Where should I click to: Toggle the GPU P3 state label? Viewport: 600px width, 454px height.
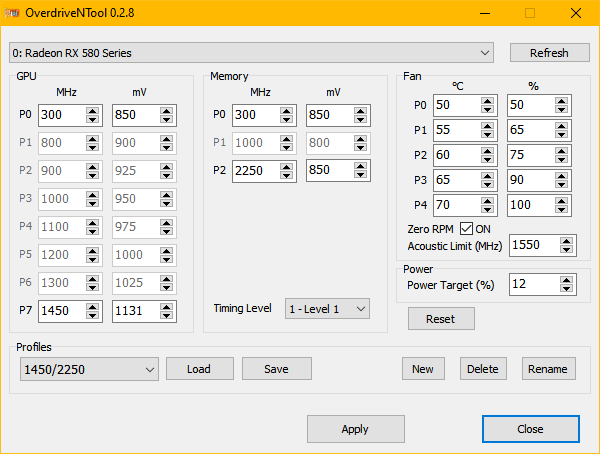25,199
